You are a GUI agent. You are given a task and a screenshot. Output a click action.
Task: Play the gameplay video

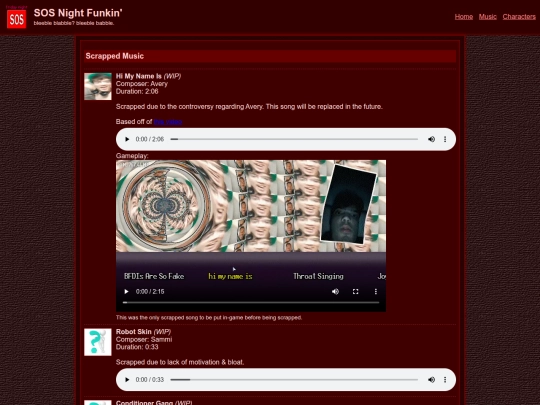tap(126, 291)
